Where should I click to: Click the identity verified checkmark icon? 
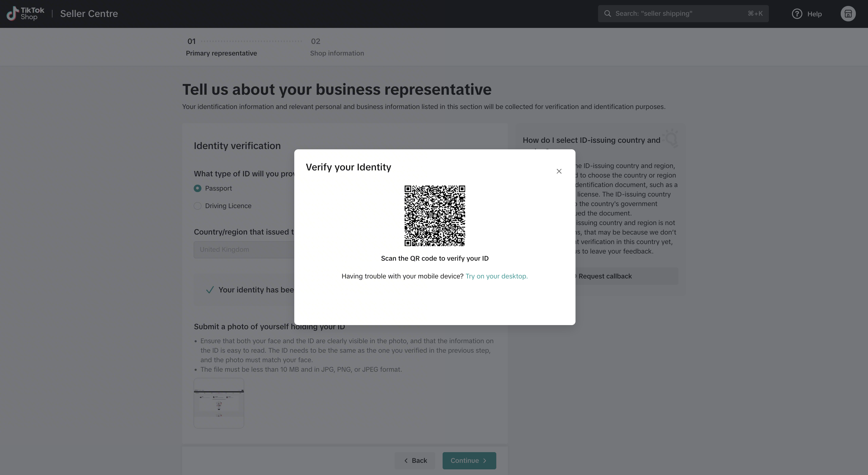pyautogui.click(x=210, y=290)
